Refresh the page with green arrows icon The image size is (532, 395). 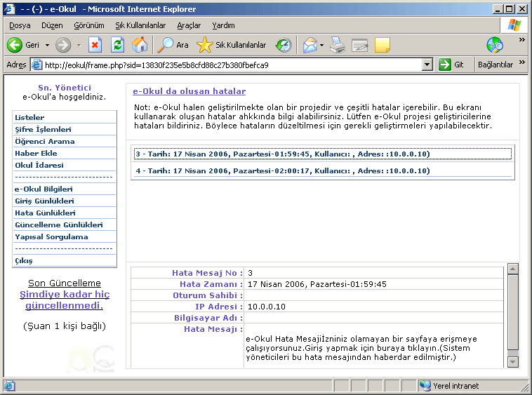coord(117,45)
